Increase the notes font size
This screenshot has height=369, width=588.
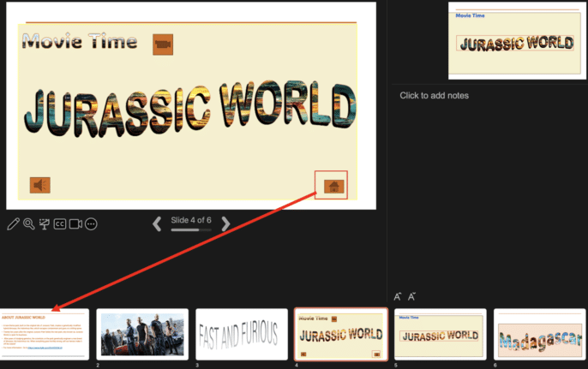click(398, 296)
